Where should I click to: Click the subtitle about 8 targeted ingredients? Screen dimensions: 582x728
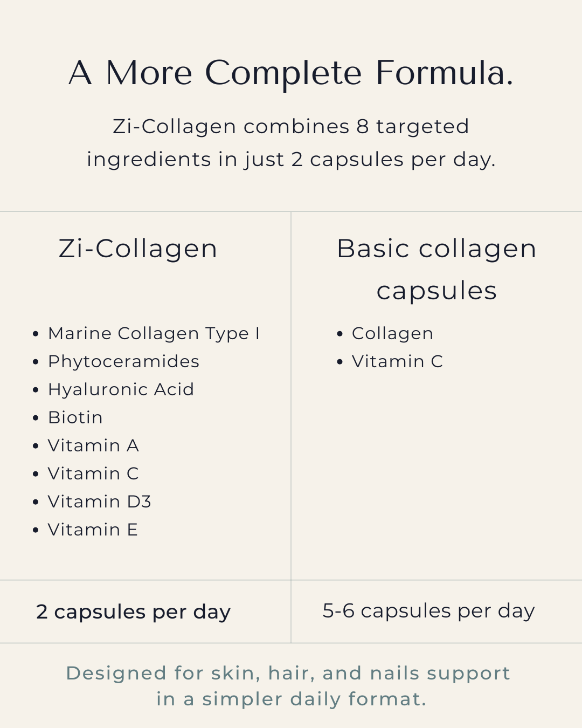(291, 143)
